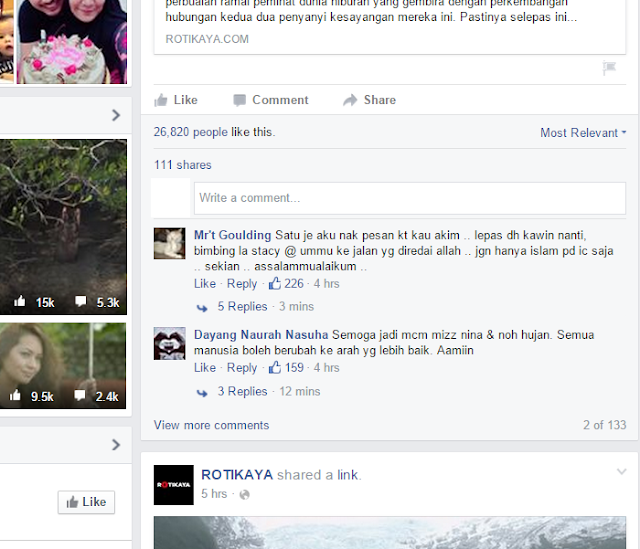Click the speech bubble icon beside Comment
The height and width of the screenshot is (549, 640).
point(240,100)
